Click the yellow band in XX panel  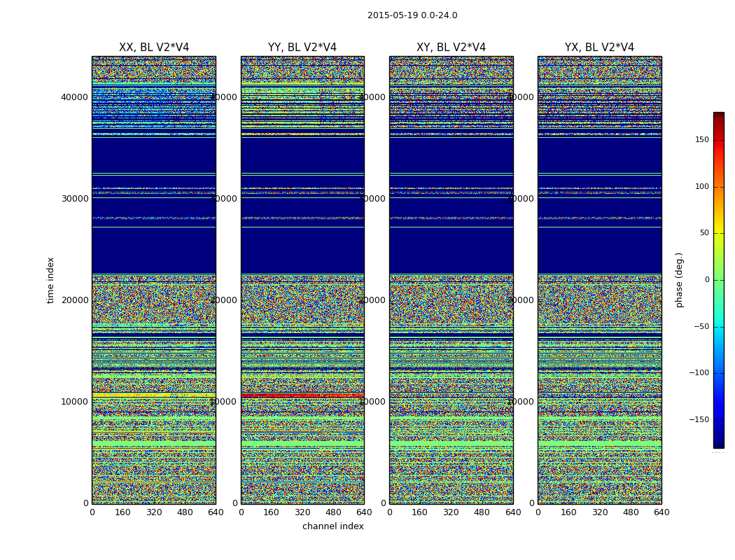[x=154, y=395]
